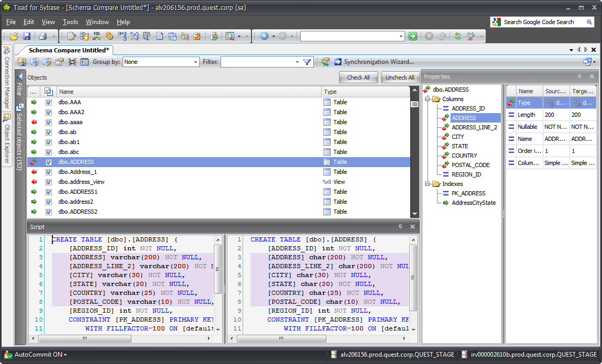Open the Help menu
This screenshot has height=364, width=602.
coord(123,22)
